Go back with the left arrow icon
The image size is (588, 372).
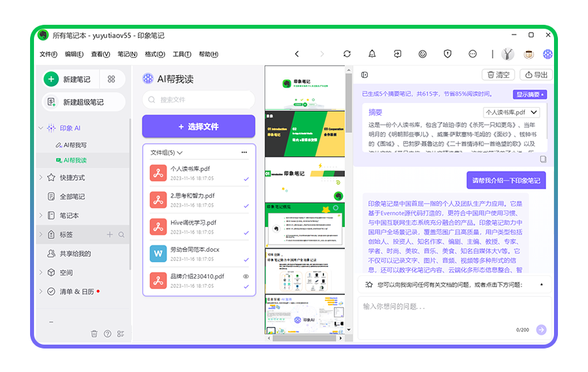(297, 54)
